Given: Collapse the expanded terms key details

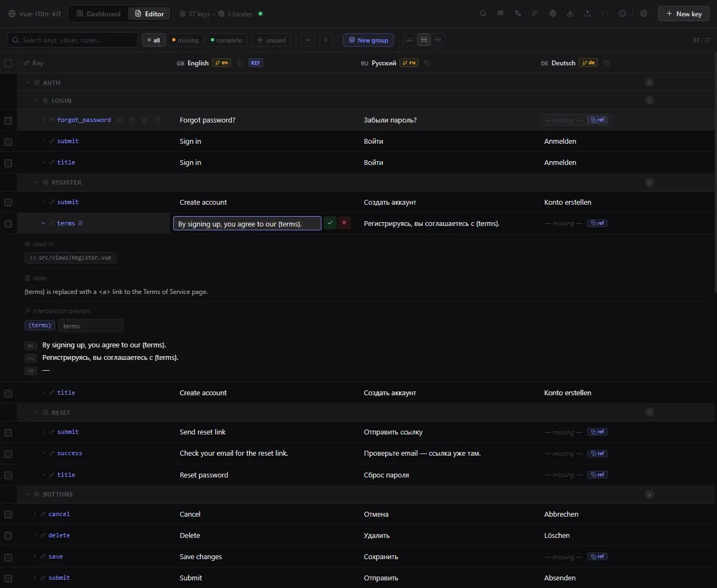Looking at the screenshot, I should pos(44,223).
